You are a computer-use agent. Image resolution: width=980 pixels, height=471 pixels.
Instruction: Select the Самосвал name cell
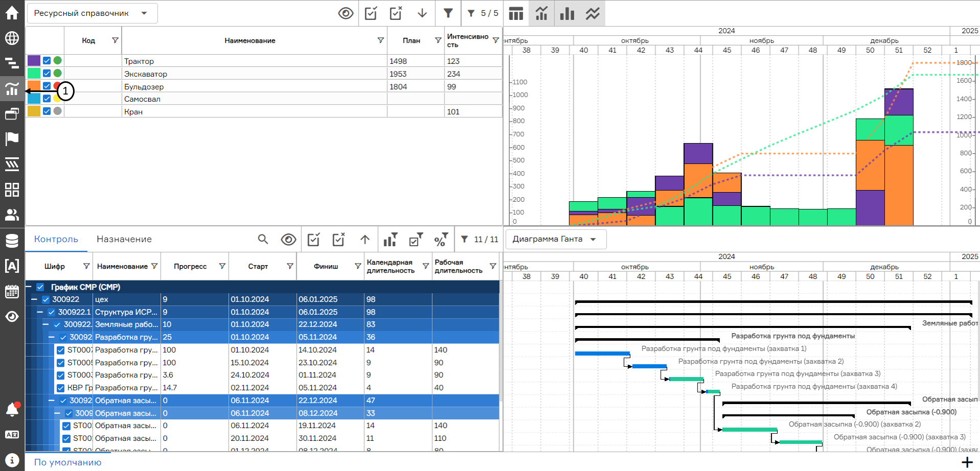(254, 99)
